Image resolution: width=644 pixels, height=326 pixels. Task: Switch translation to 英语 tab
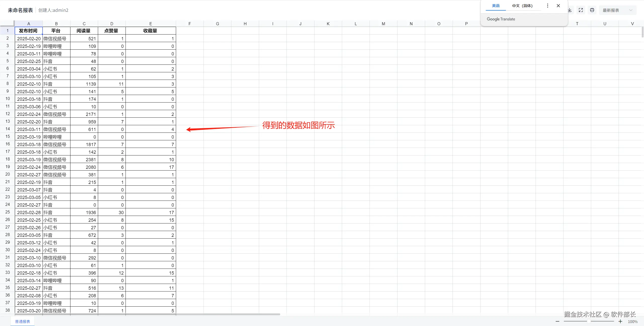tap(496, 6)
